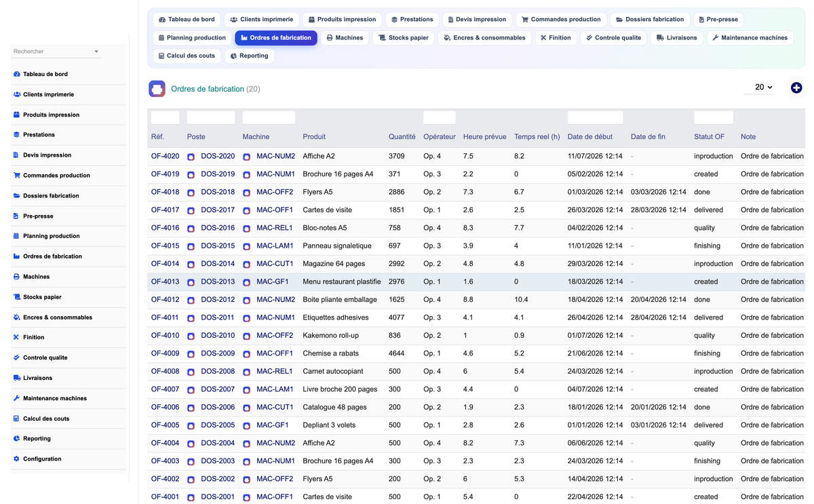Viewport: 814px width, 504px height.
Task: Click the Stocks papier sidebar icon
Action: click(17, 297)
